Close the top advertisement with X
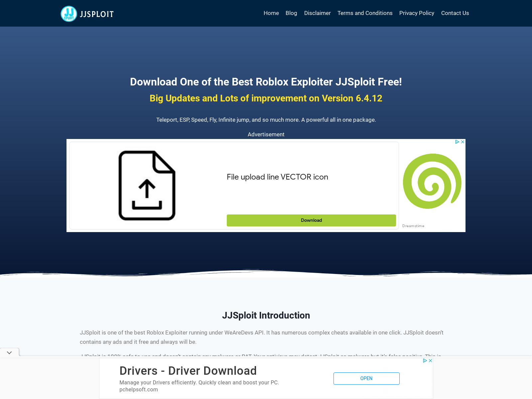Image resolution: width=532 pixels, height=399 pixels. tap(463, 142)
